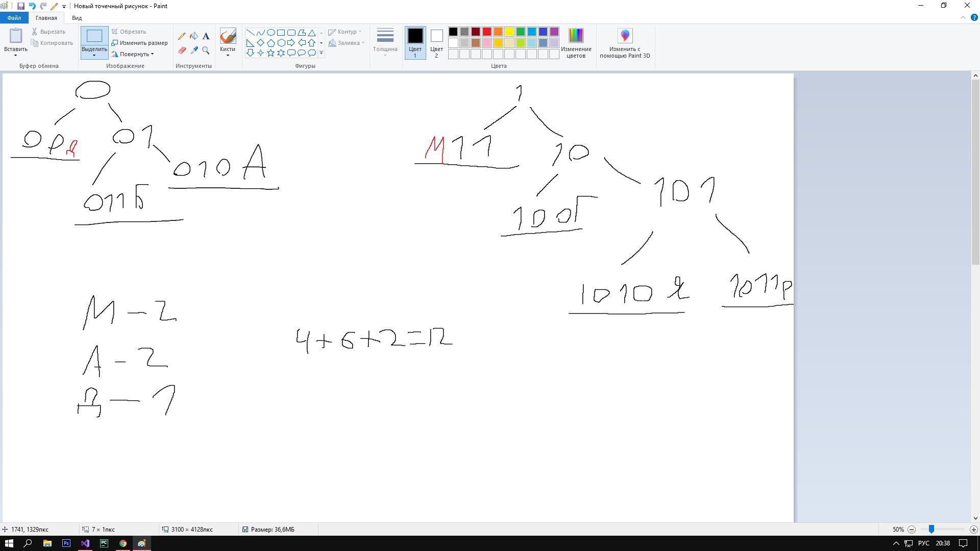Select the Fill with color bucket tool
Image resolution: width=980 pixels, height=551 pixels.
[194, 36]
